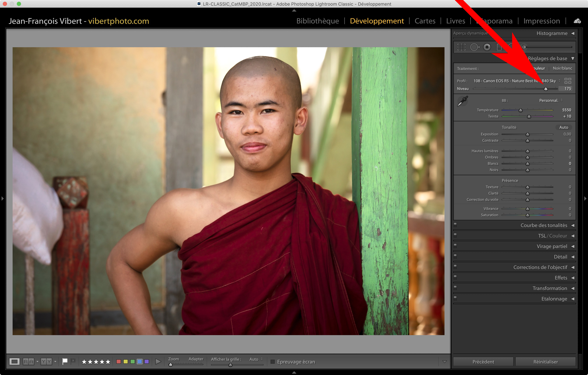
Task: Open the profile browser grid icon
Action: pyautogui.click(x=568, y=81)
